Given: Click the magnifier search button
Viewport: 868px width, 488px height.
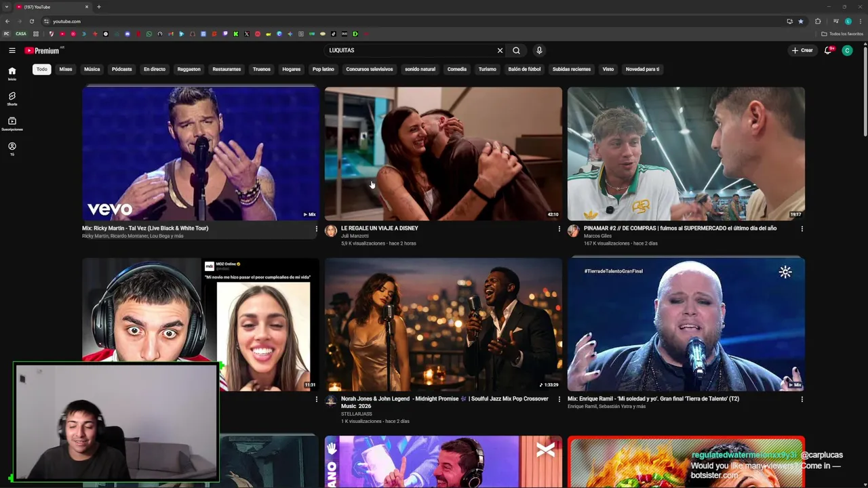Looking at the screenshot, I should 517,50.
